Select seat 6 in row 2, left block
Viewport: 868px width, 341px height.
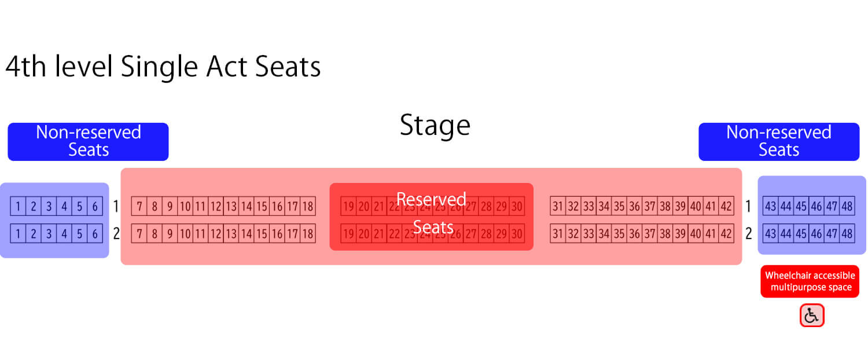pyautogui.click(x=95, y=234)
